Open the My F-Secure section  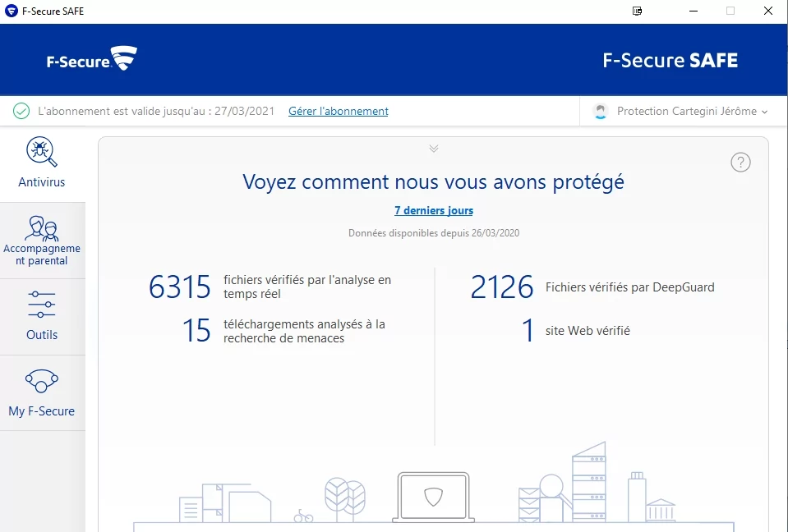click(42, 393)
